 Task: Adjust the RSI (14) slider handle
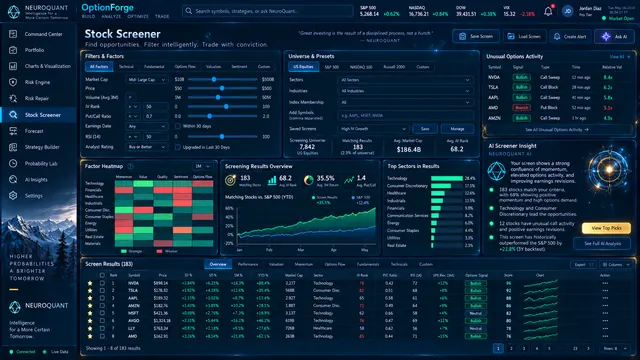click(222, 136)
